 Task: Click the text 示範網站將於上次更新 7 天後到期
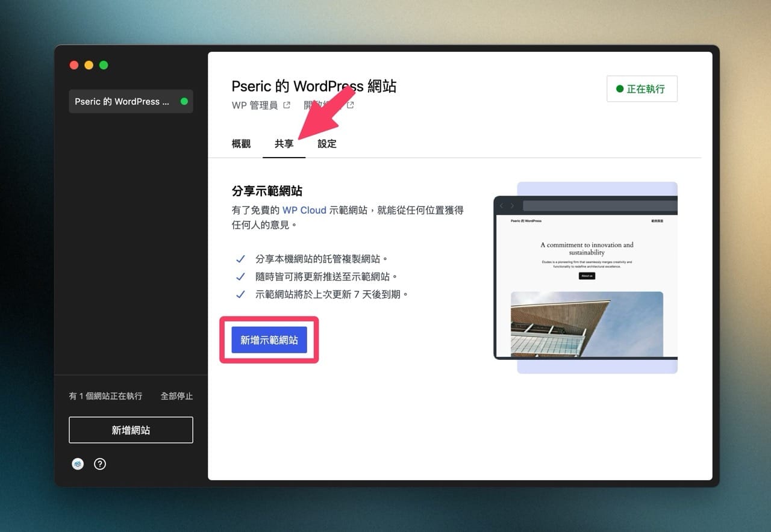point(332,295)
